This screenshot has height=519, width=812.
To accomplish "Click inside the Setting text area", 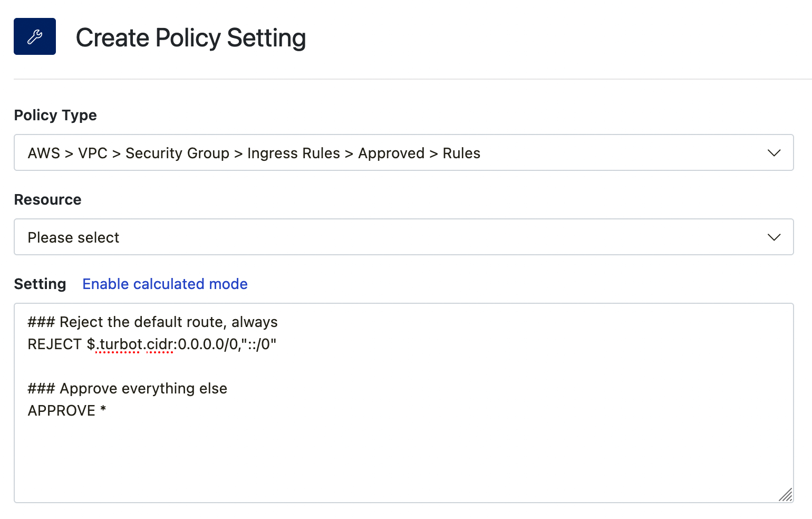I will pos(403,403).
